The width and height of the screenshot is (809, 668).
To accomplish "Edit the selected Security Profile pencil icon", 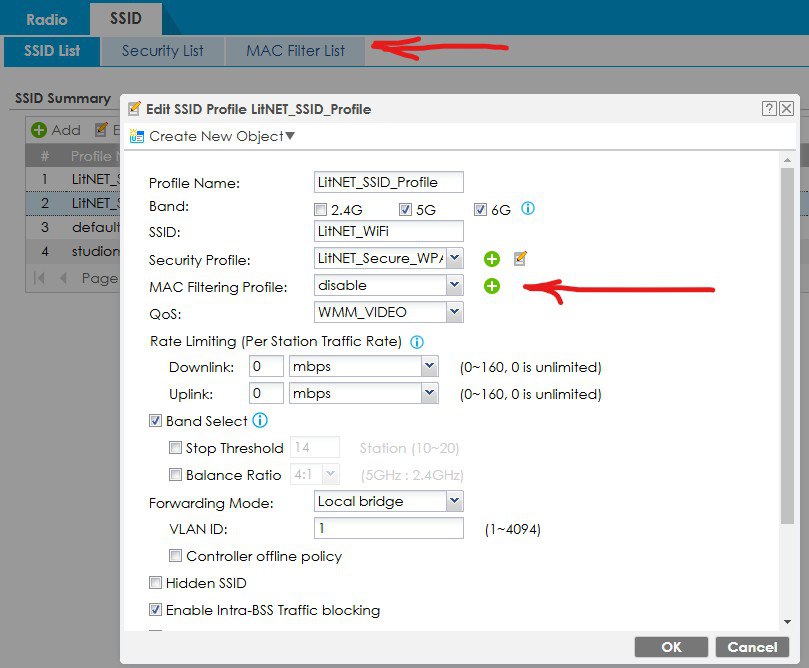I will 521,258.
